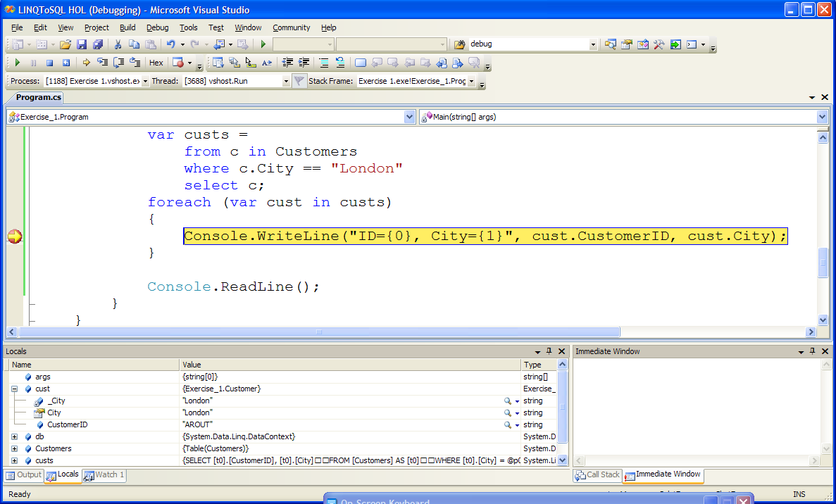Select the Immediate Window tab
Screen dimensions: 836x504
663,474
